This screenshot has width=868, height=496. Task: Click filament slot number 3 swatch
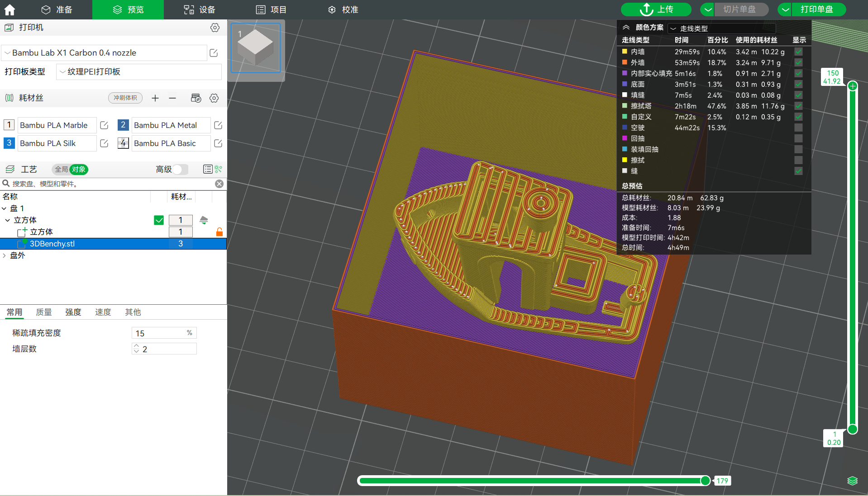coord(9,143)
